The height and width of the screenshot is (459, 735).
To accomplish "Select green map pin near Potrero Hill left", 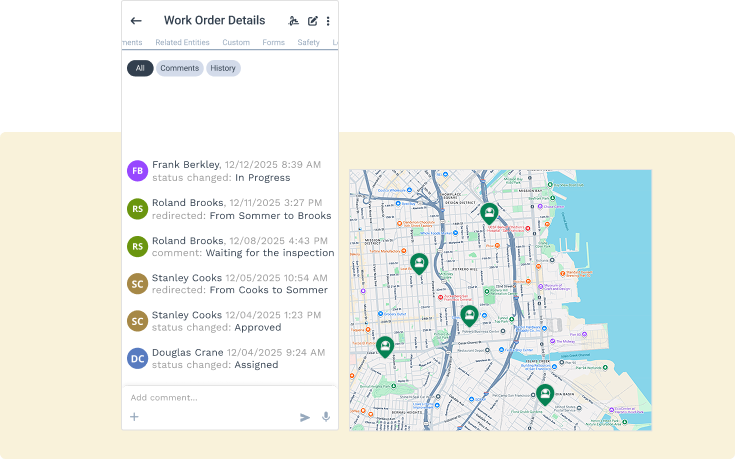I will pos(419,264).
